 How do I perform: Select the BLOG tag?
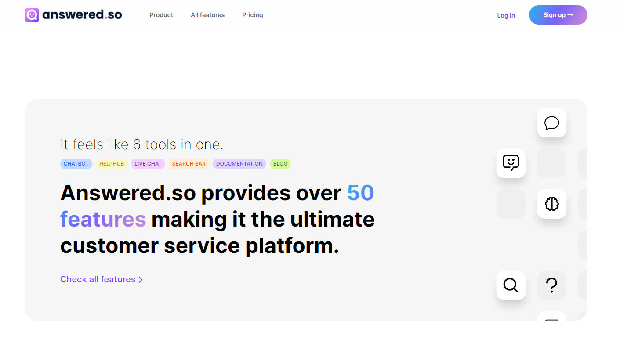click(280, 164)
